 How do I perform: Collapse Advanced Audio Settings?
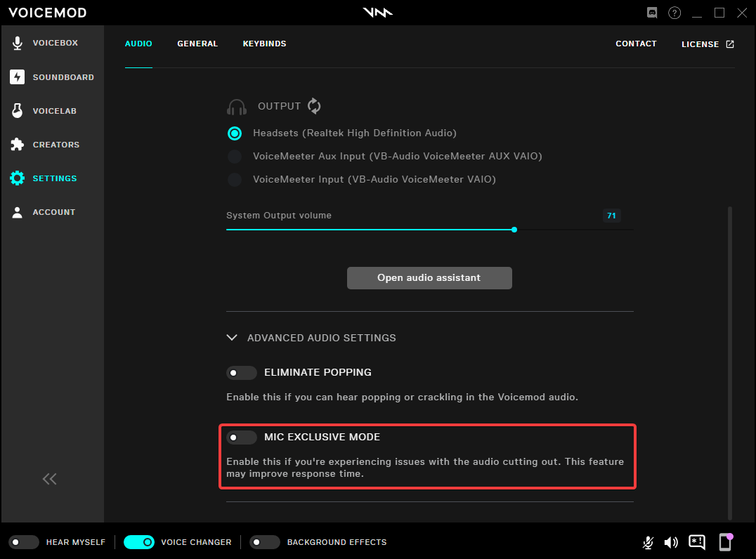[x=232, y=337]
